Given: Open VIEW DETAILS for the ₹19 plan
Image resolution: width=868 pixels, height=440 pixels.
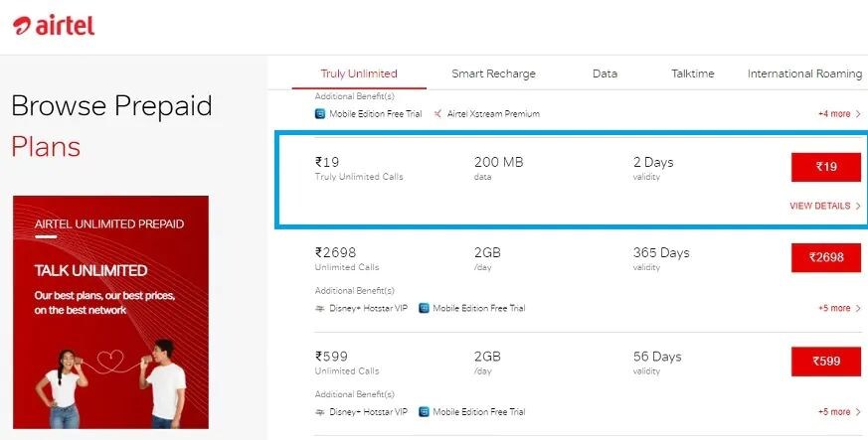Looking at the screenshot, I should pyautogui.click(x=825, y=206).
